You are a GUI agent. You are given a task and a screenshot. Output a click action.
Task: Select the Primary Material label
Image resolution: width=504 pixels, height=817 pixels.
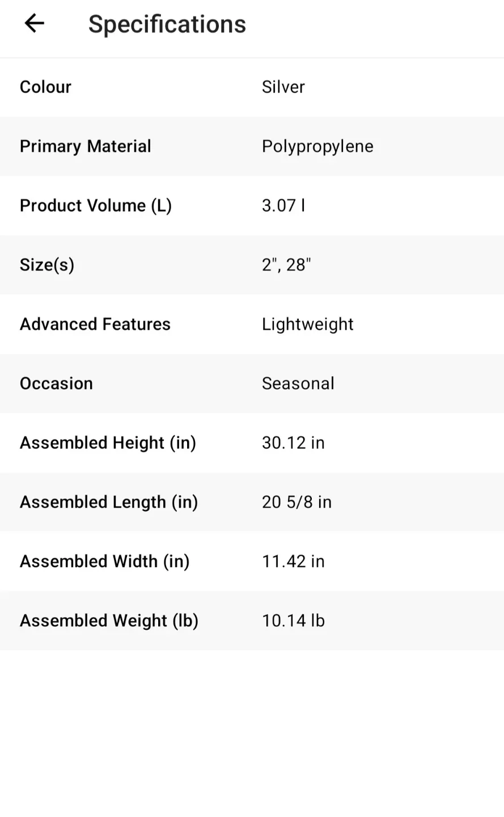click(85, 146)
